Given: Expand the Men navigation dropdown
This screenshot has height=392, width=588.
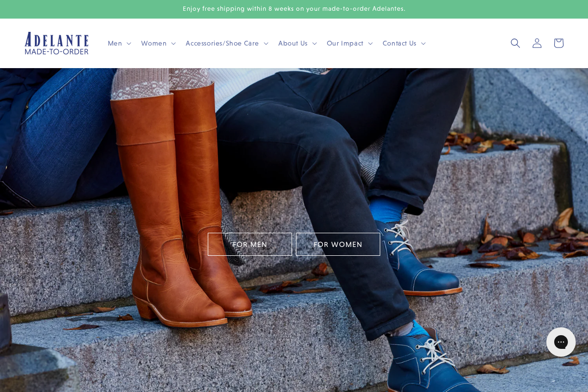Looking at the screenshot, I should 129,44.
